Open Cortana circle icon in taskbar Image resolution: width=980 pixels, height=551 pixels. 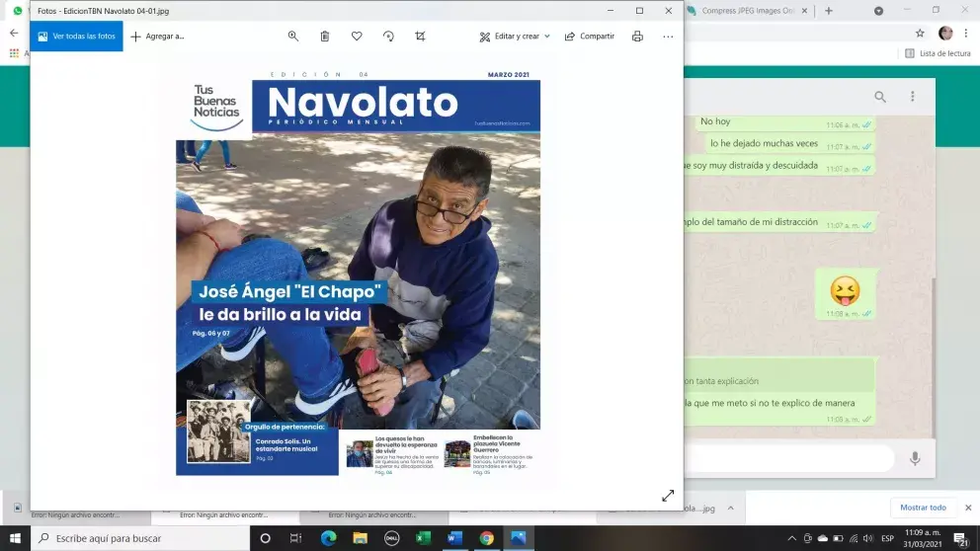click(x=265, y=538)
